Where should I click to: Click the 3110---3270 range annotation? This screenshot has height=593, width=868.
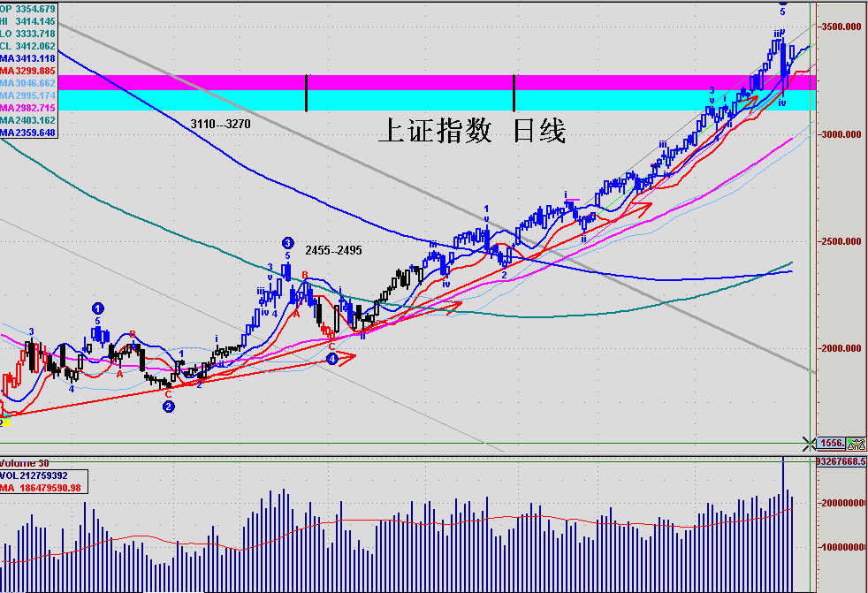pyautogui.click(x=220, y=124)
